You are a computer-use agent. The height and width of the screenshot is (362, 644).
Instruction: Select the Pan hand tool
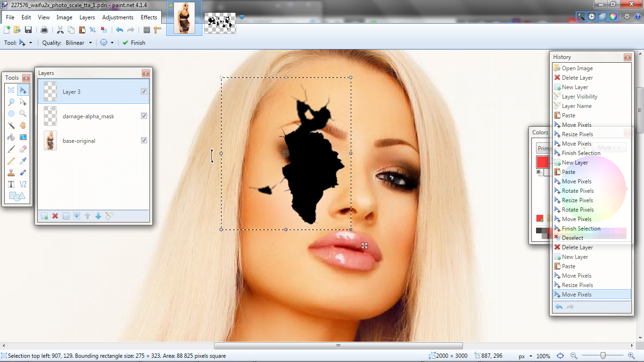pyautogui.click(x=23, y=125)
